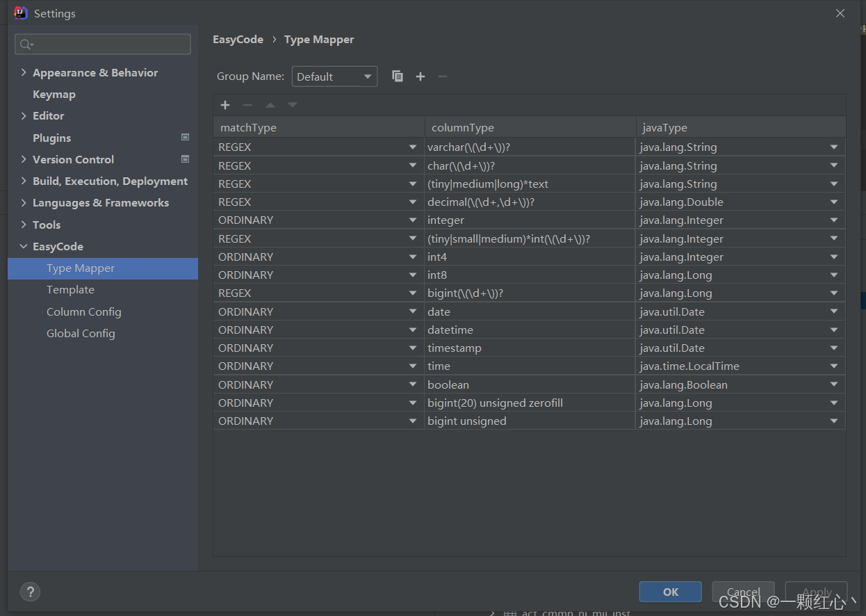Add a new group with plus icon
Image resolution: width=866 pixels, height=616 pixels.
(x=420, y=76)
